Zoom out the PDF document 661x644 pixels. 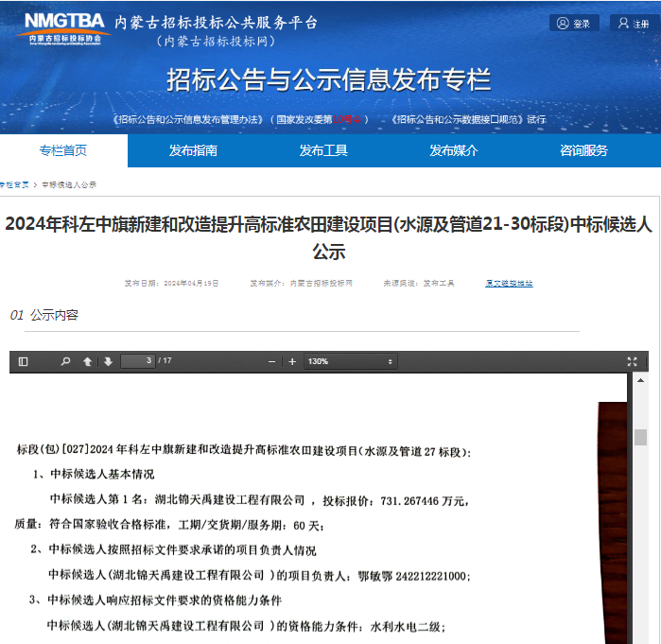click(x=272, y=361)
